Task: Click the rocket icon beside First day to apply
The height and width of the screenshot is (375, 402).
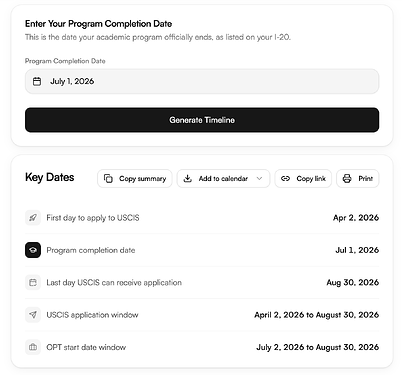Action: coord(33,218)
